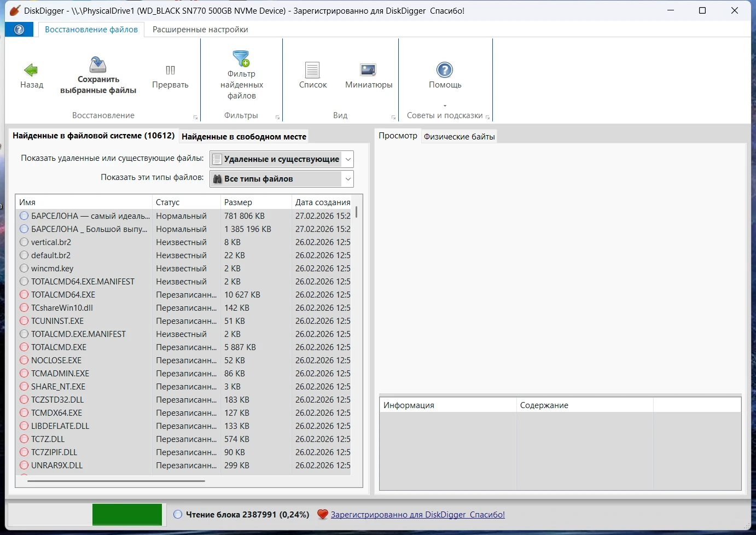Open the Найденные в свободном месте tab
This screenshot has width=756, height=535.
coord(243,137)
